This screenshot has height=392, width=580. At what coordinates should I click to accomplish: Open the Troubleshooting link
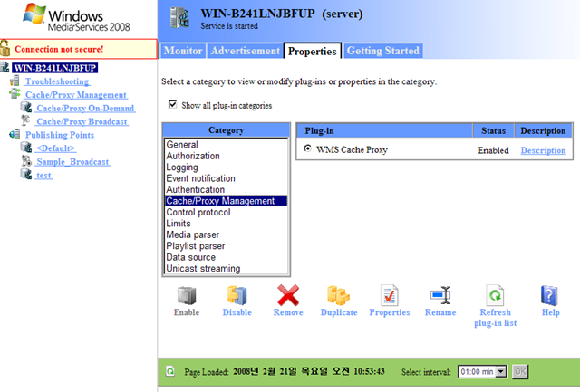pyautogui.click(x=57, y=81)
